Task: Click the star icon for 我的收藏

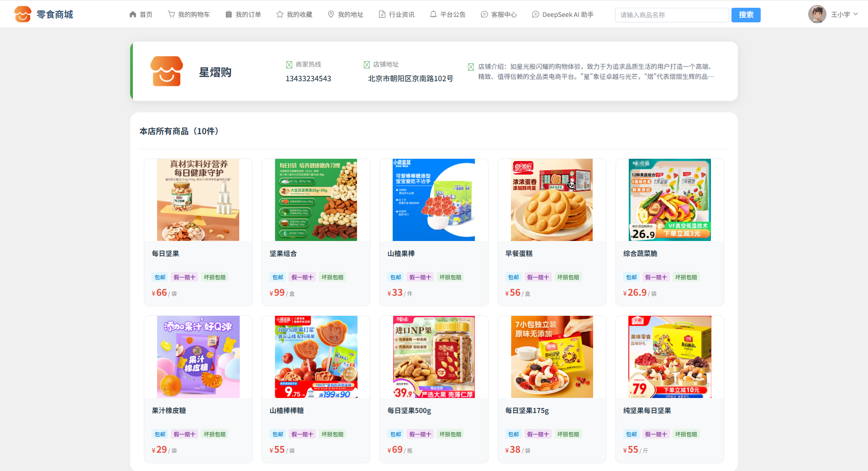Action: click(280, 15)
